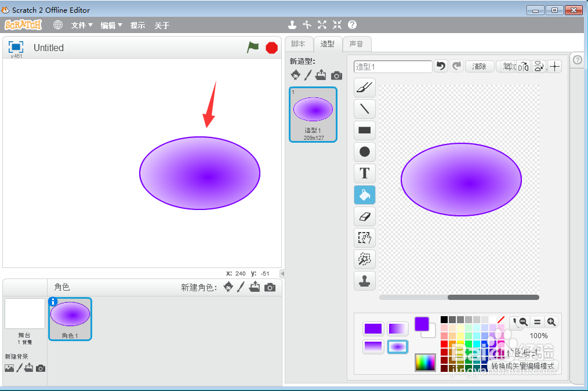
Task: Click 转换成矢量编辑模式 button
Action: (x=522, y=365)
